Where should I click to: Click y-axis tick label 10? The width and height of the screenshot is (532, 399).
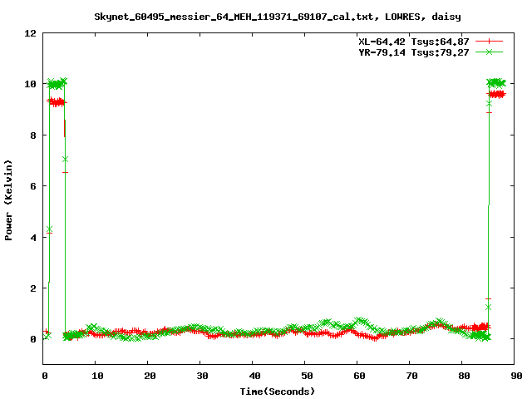click(x=30, y=84)
